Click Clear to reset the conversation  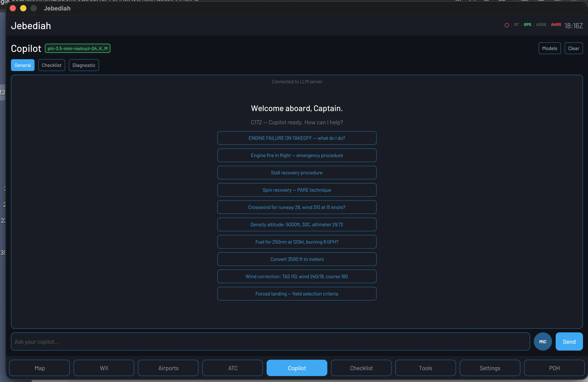574,48
